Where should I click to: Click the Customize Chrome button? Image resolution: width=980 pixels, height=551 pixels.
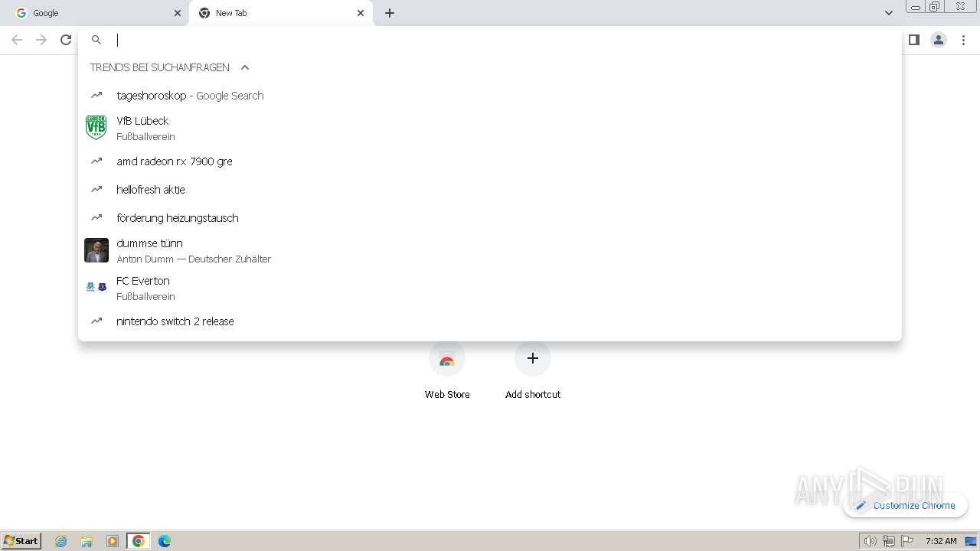click(906, 506)
